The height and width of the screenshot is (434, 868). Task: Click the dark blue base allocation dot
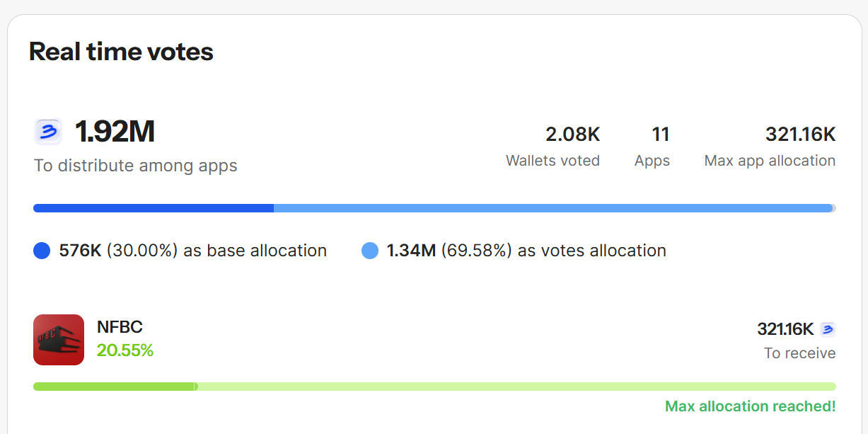pyautogui.click(x=42, y=251)
